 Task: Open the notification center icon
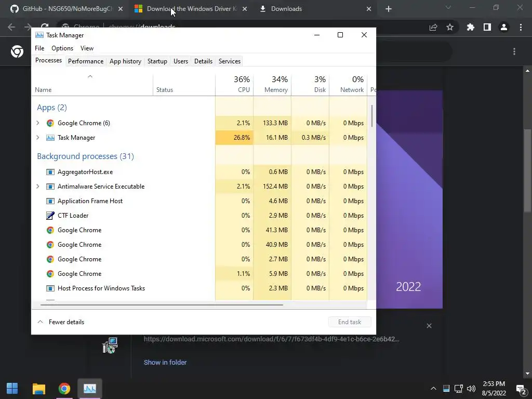coord(521,389)
